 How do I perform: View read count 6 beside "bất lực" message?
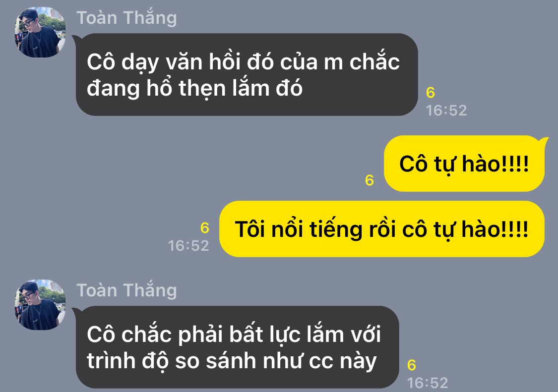412,365
